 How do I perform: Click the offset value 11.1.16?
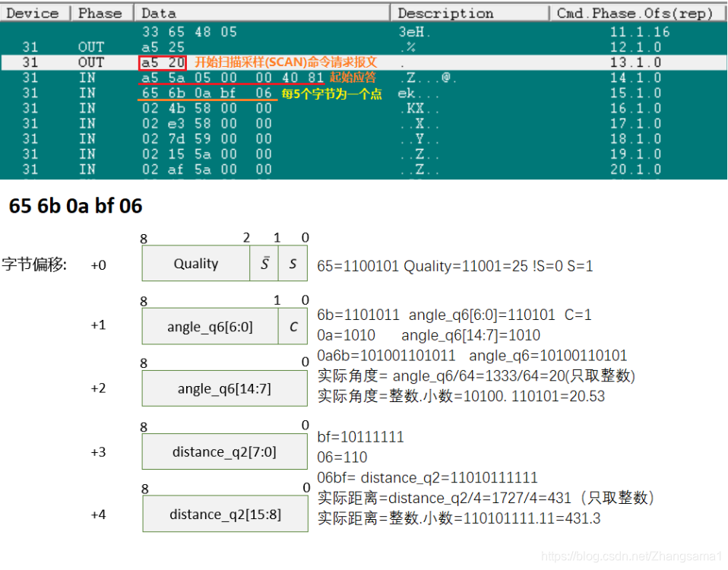pyautogui.click(x=640, y=32)
